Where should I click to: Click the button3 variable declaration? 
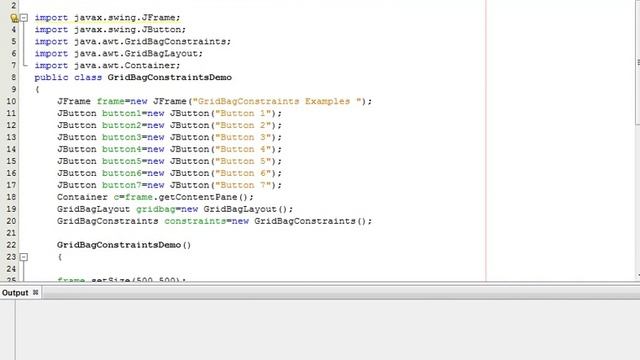coord(121,137)
